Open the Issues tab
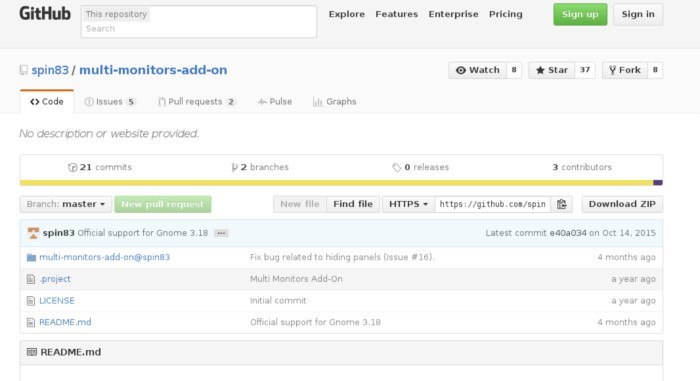The width and height of the screenshot is (700, 381). (110, 102)
